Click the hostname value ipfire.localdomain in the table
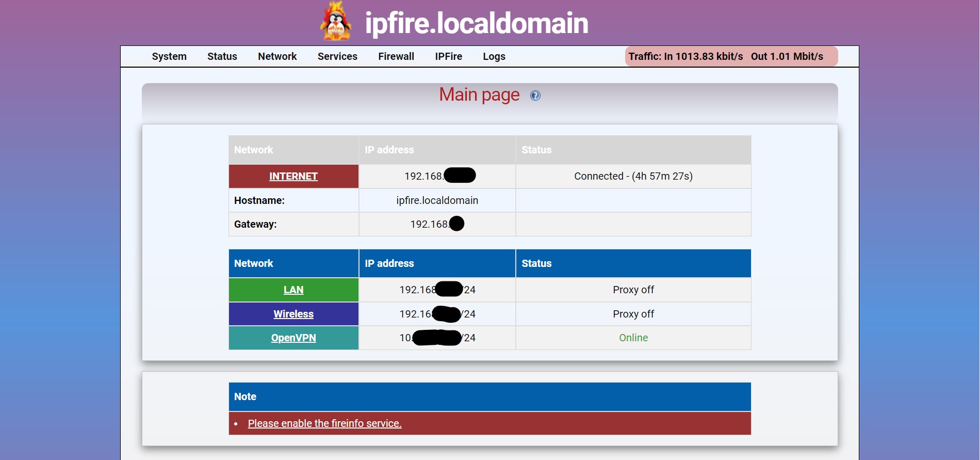 tap(437, 200)
